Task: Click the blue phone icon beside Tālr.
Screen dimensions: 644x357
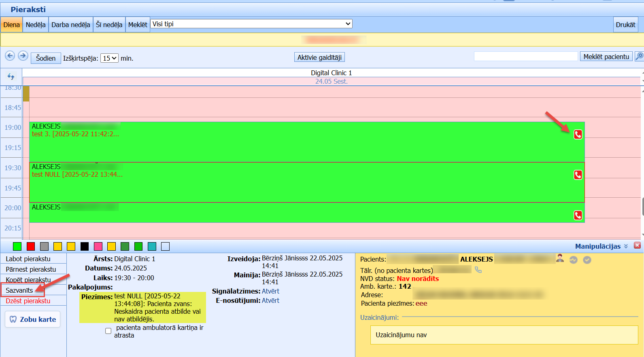Action: coord(478,270)
